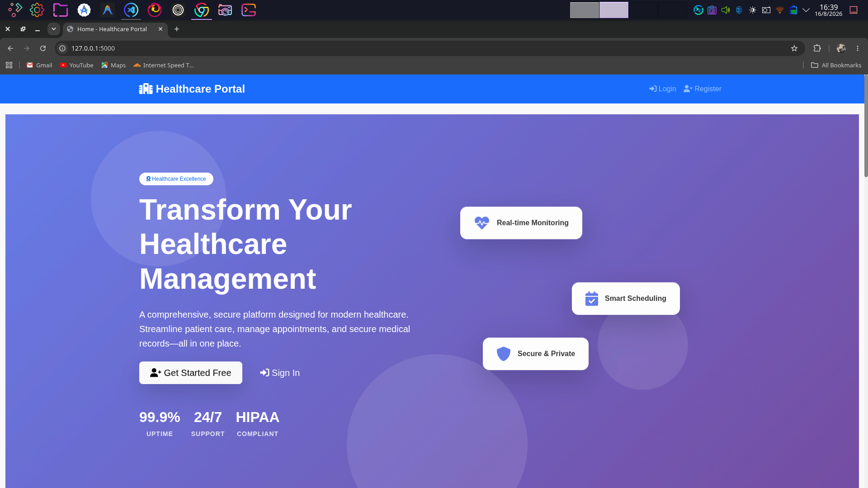Click the Get Started Free button
The height and width of the screenshot is (488, 868).
[191, 373]
